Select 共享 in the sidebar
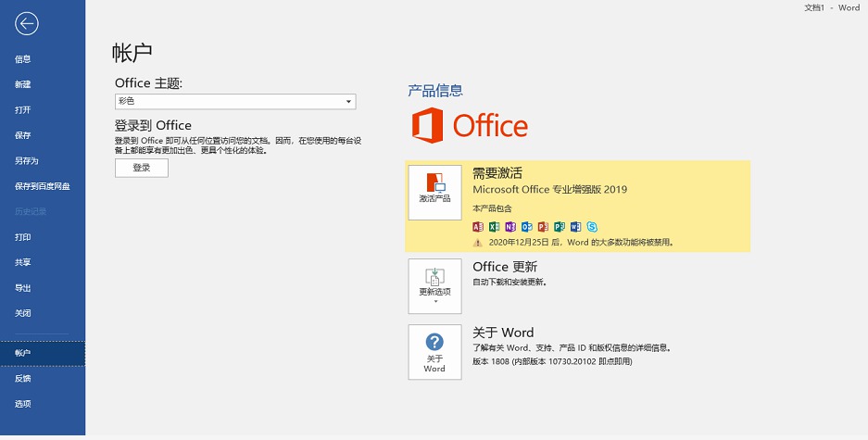Image resolution: width=868 pixels, height=440 pixels. point(23,263)
